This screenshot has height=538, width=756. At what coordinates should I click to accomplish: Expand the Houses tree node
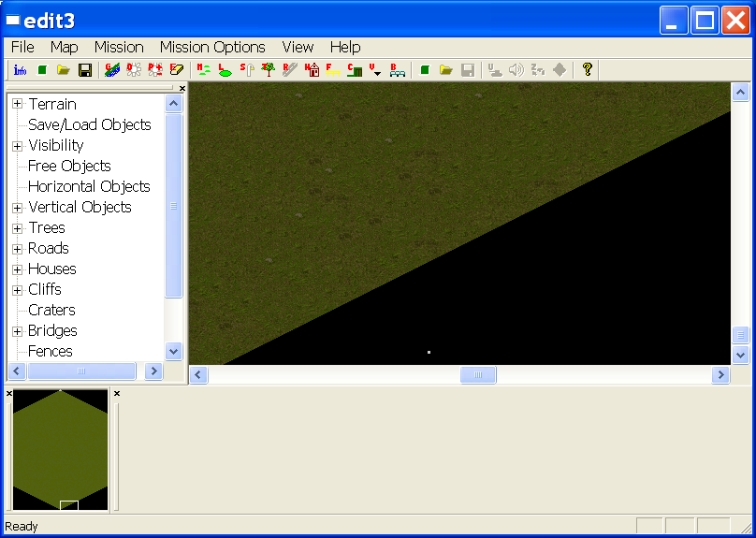click(18, 269)
